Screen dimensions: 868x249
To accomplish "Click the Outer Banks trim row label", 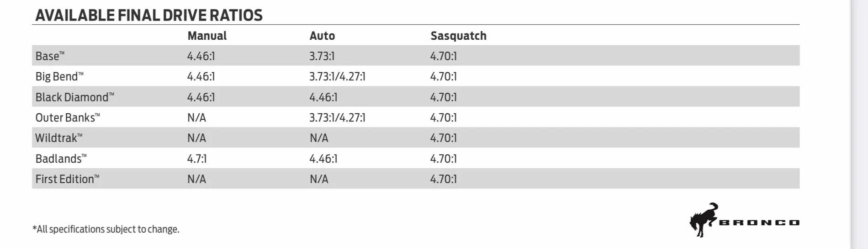I will coord(68,117).
